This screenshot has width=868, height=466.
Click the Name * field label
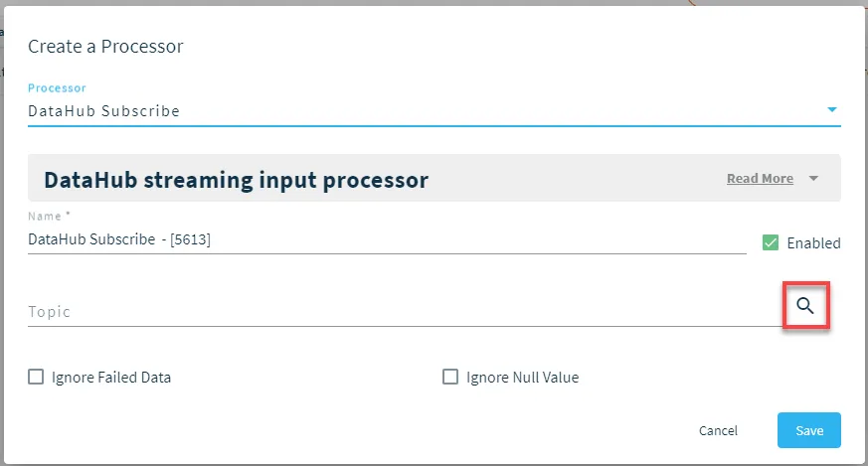[50, 216]
